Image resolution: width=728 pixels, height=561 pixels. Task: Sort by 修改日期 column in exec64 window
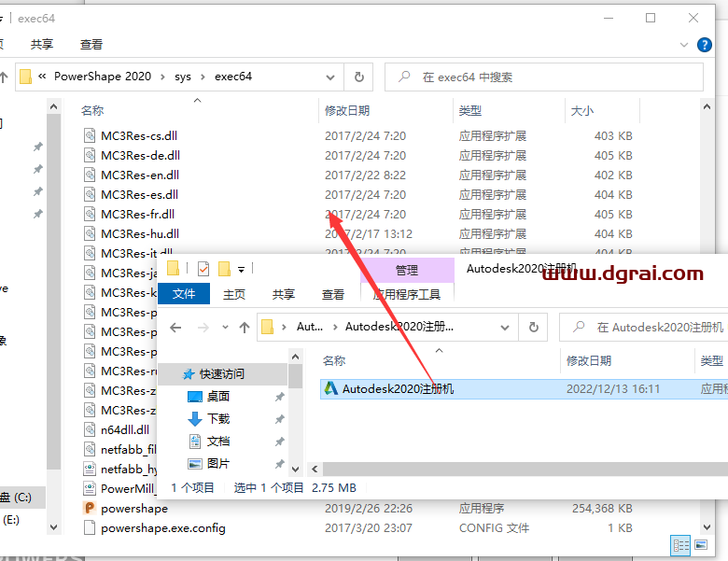pyautogui.click(x=347, y=110)
